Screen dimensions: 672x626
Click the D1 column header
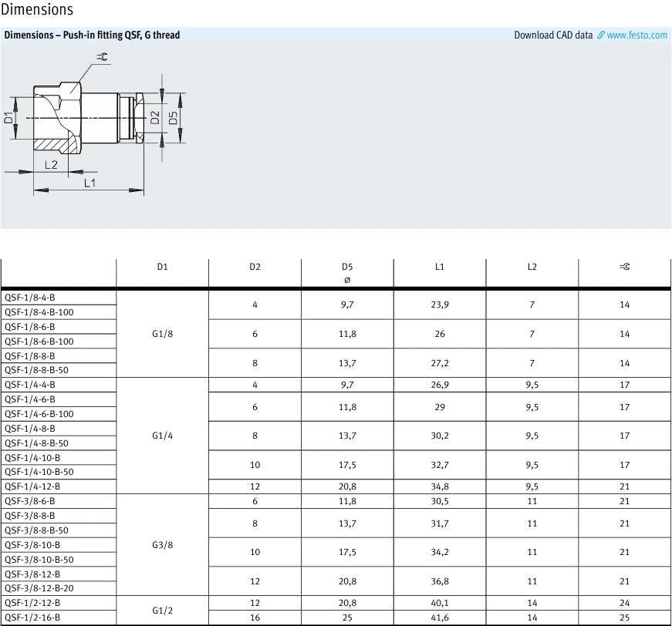point(163,267)
